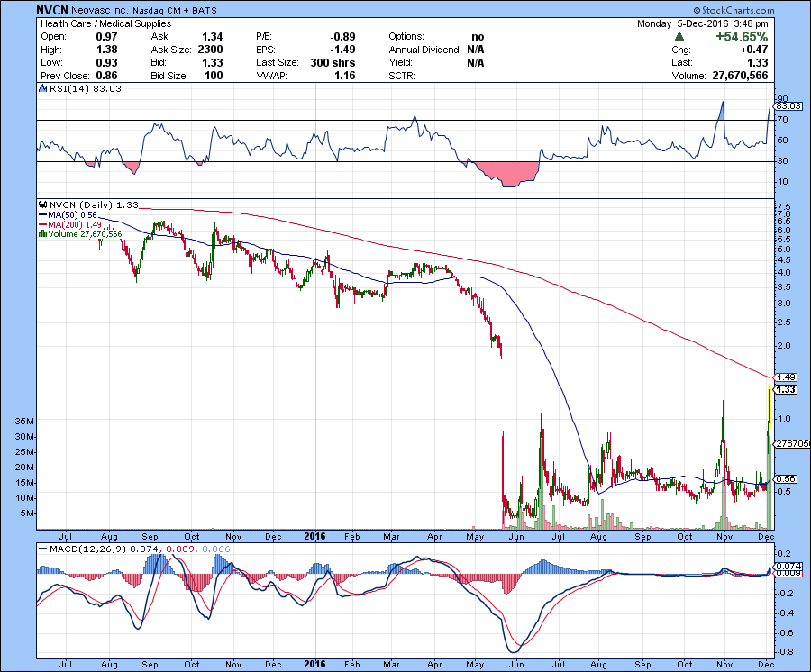Click the +54.65% percent change value

(x=742, y=37)
